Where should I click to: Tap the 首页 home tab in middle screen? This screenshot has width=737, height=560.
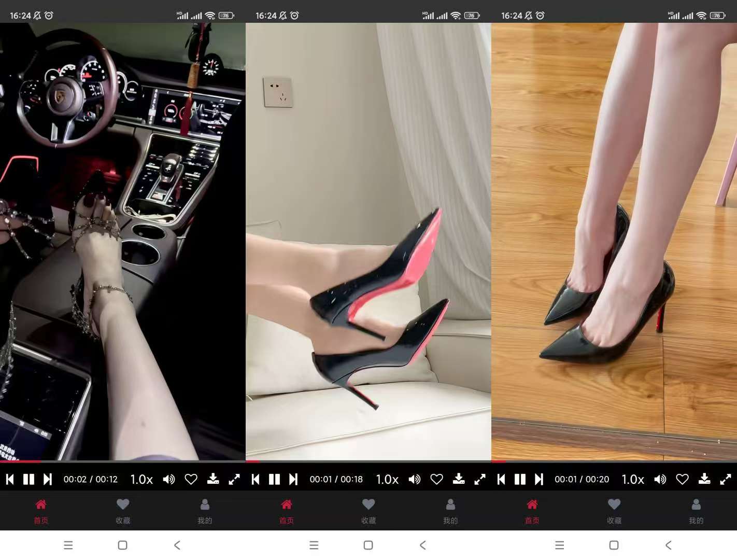tap(287, 511)
